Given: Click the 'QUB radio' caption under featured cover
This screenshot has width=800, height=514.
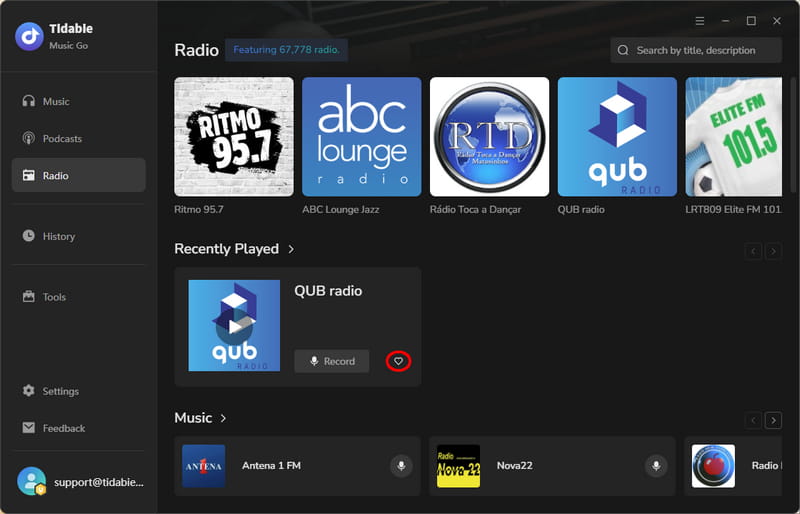Looking at the screenshot, I should (x=581, y=209).
